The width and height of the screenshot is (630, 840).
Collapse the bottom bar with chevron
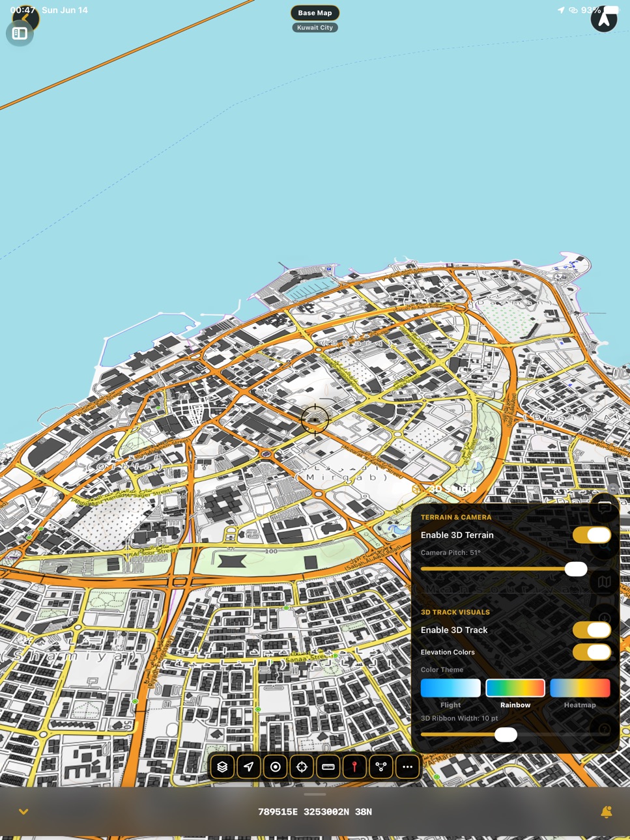23,812
